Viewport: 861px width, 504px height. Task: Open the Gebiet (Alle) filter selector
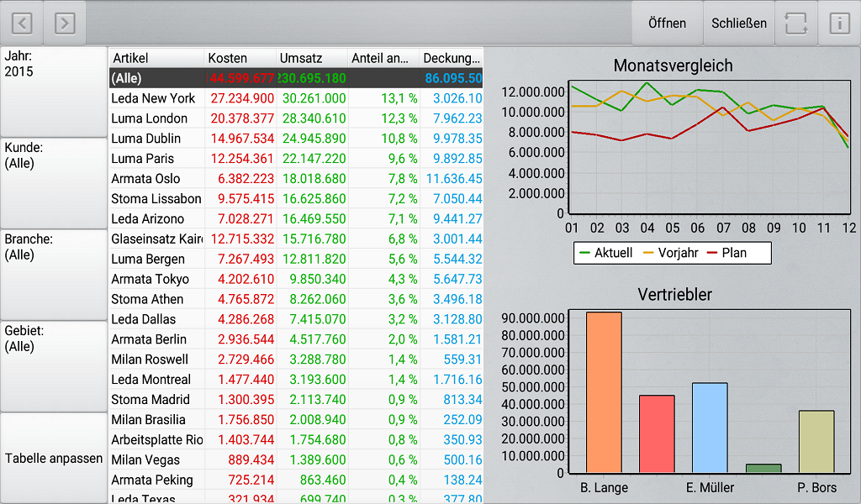click(x=53, y=366)
